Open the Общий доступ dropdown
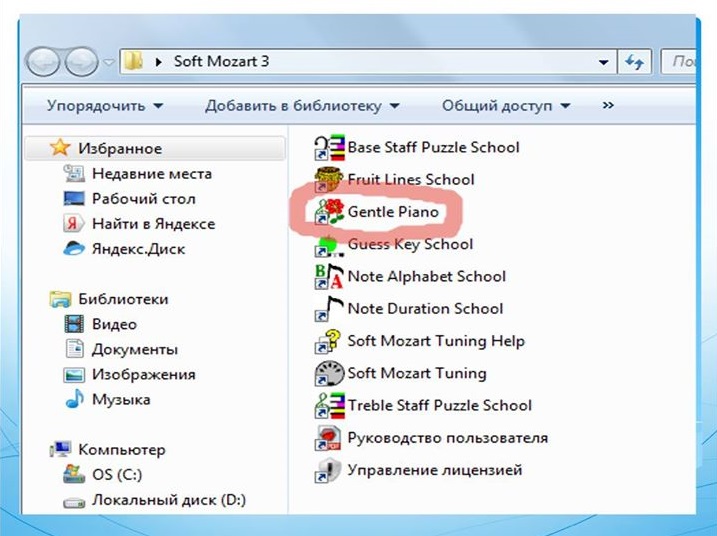Viewport: 717px width, 536px height. [x=506, y=106]
